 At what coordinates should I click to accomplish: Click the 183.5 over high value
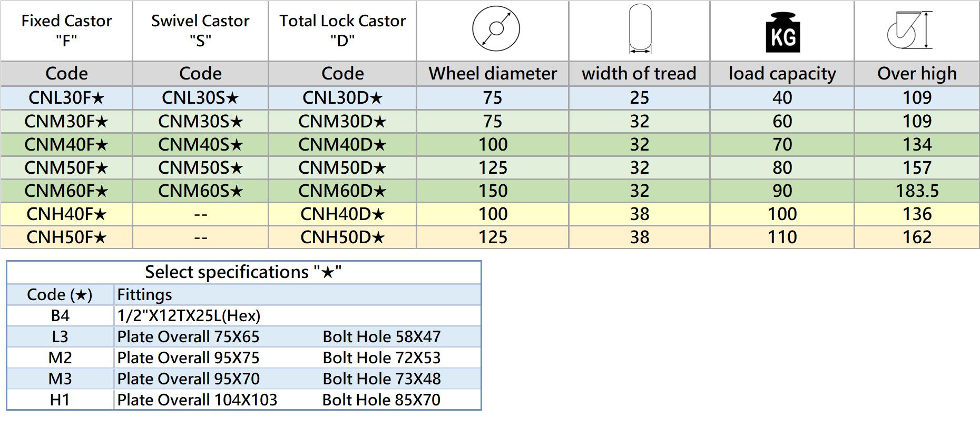(917, 191)
